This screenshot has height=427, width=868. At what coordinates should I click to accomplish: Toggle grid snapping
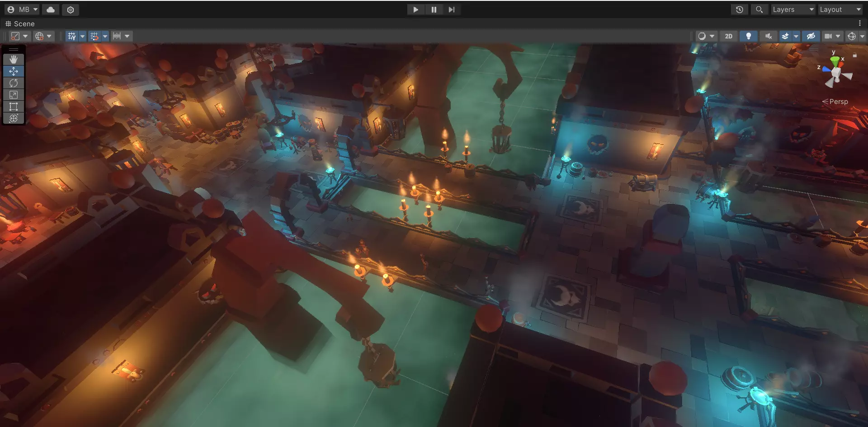(94, 36)
